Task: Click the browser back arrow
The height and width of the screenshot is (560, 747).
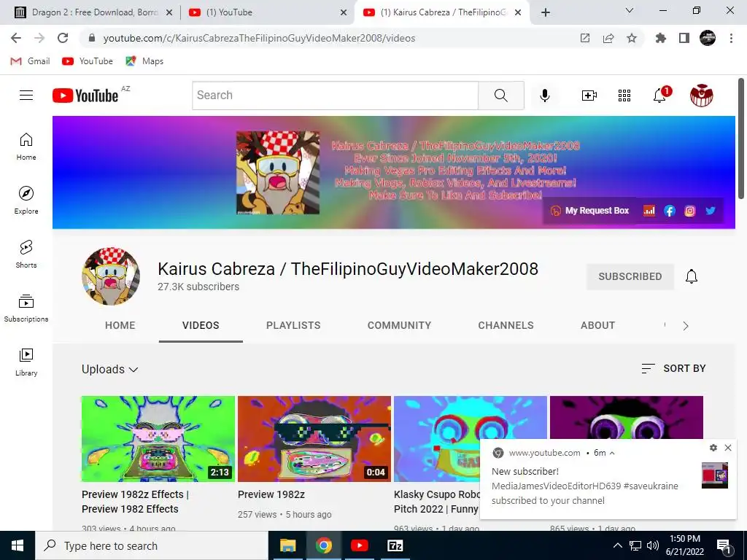Action: 16,38
